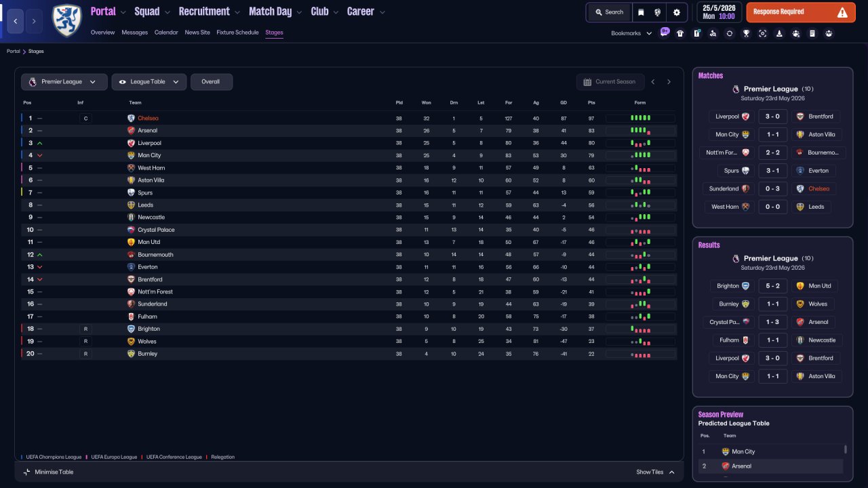Open the club badge at top left

click(66, 20)
